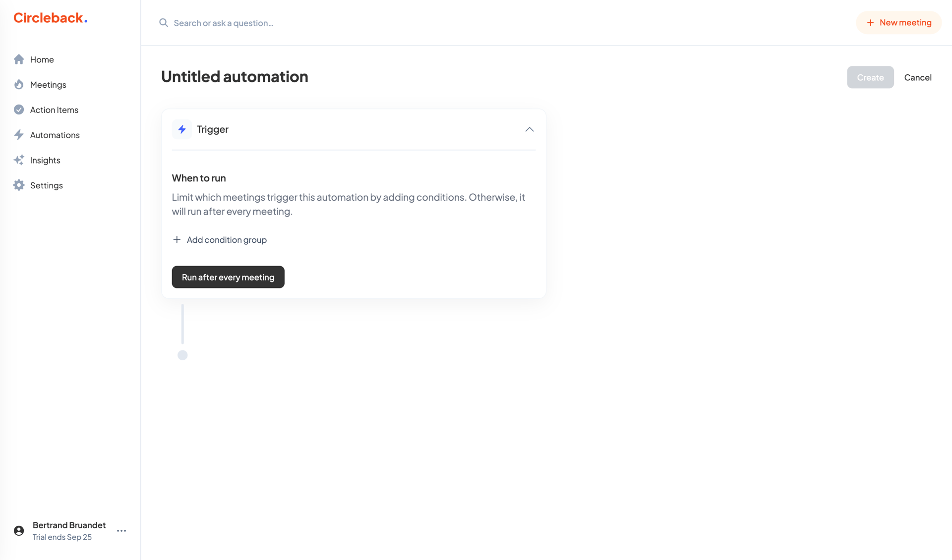The width and height of the screenshot is (952, 560).
Task: Click the search magnifier icon
Action: click(x=163, y=23)
